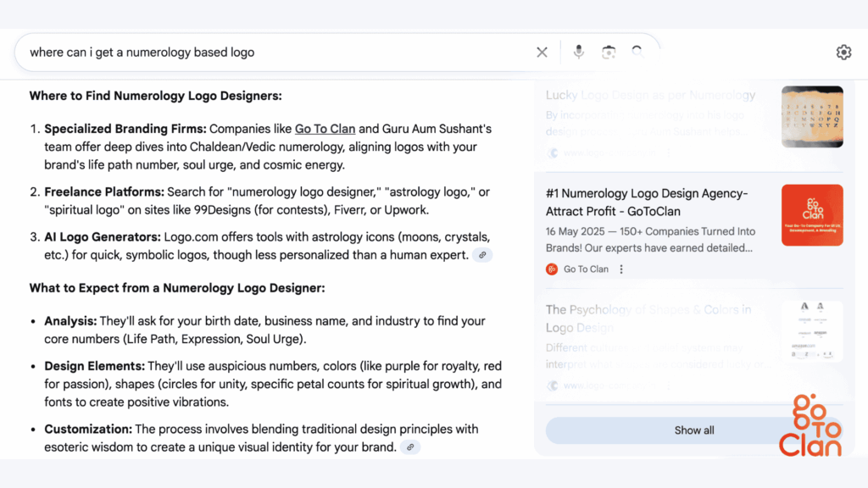Click the source link chip after Customization paragraph

tap(410, 447)
